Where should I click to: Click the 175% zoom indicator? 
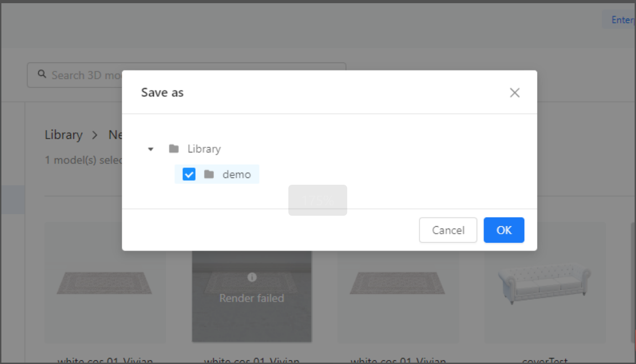[318, 200]
